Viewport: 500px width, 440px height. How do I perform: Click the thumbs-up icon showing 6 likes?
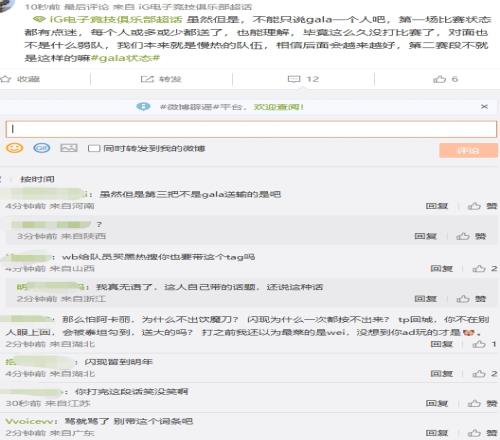[x=439, y=79]
